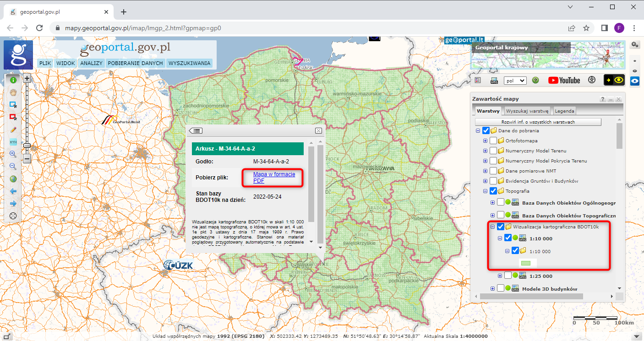The height and width of the screenshot is (341, 644).
Task: Go to previous map view arrow
Action: coord(13,191)
